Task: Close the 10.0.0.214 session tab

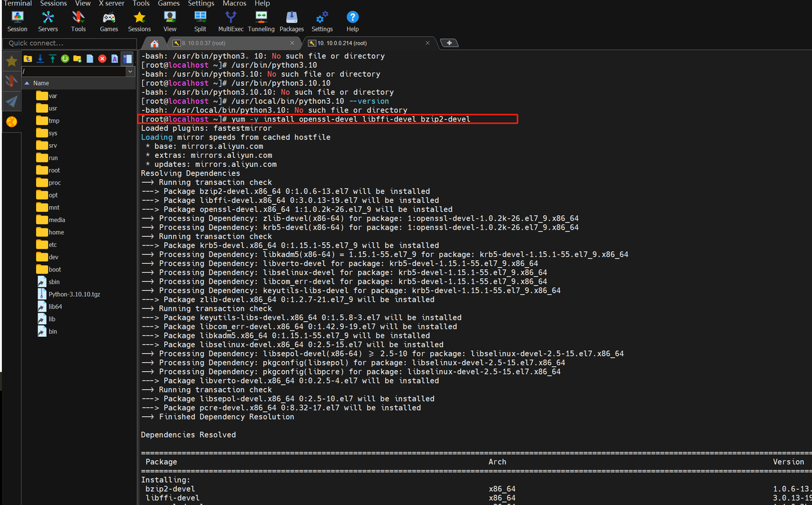Action: (428, 43)
